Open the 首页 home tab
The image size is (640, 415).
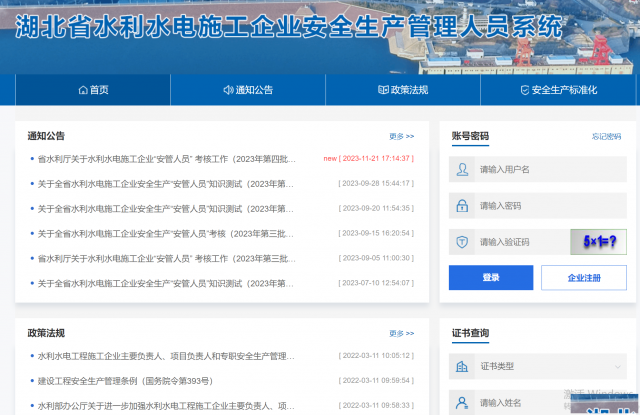point(93,90)
